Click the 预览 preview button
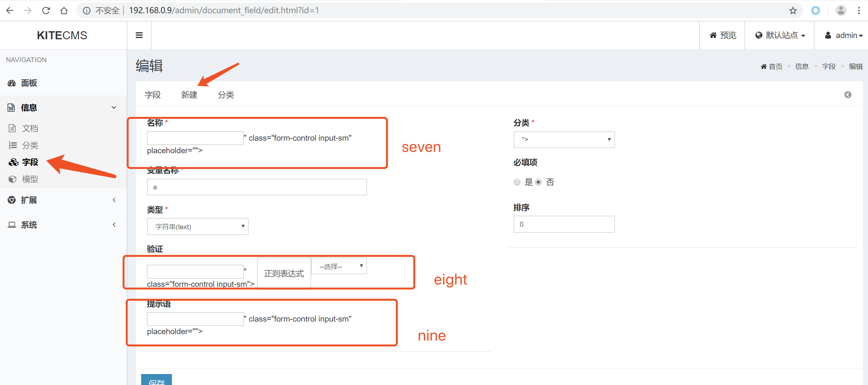This screenshot has height=385, width=868. (723, 35)
